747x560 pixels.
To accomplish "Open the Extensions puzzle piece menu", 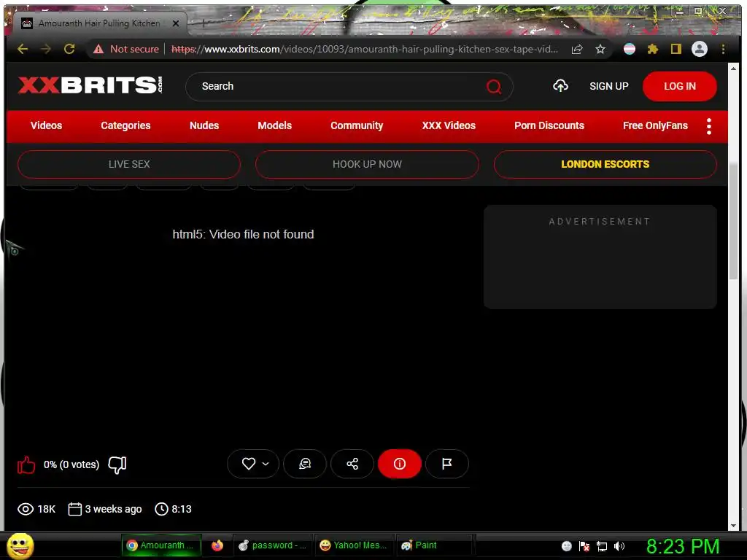I will click(x=653, y=49).
